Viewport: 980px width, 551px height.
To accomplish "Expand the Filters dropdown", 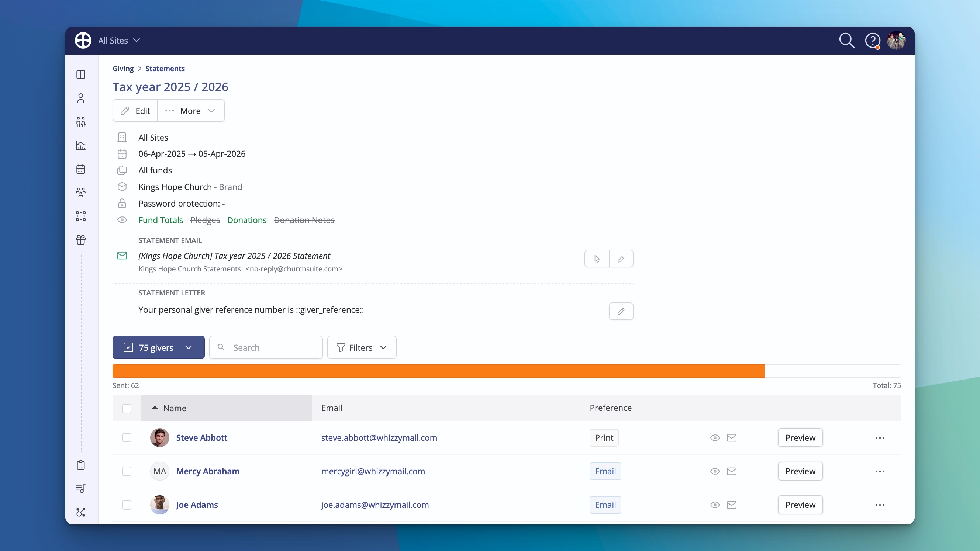I will tap(362, 347).
